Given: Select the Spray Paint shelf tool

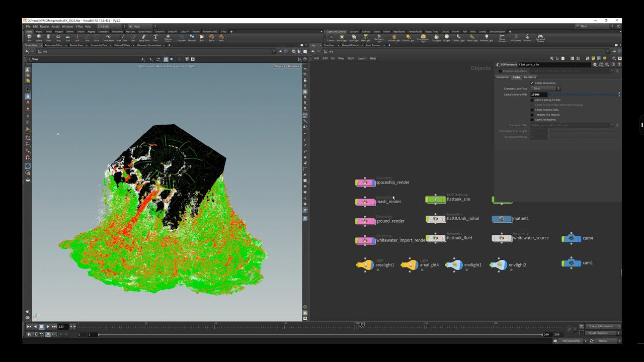Looking at the screenshot, I should pyautogui.click(x=145, y=38).
